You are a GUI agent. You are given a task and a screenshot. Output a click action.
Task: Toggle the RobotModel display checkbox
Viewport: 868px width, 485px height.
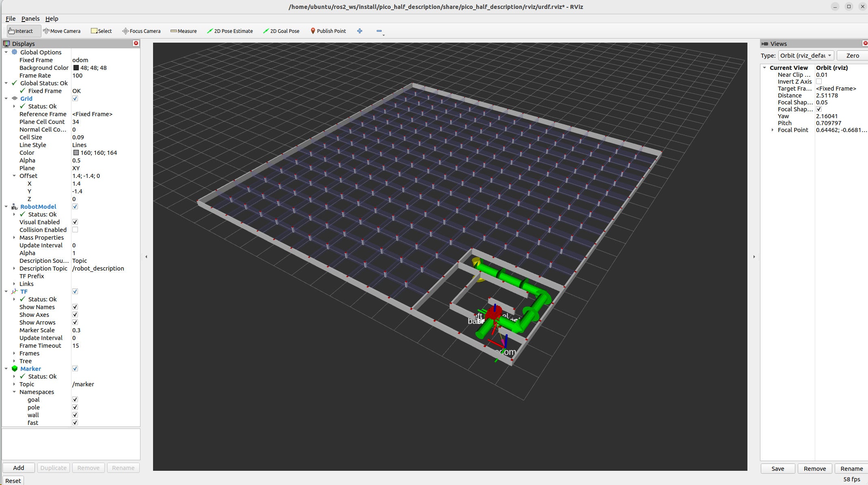pos(75,206)
